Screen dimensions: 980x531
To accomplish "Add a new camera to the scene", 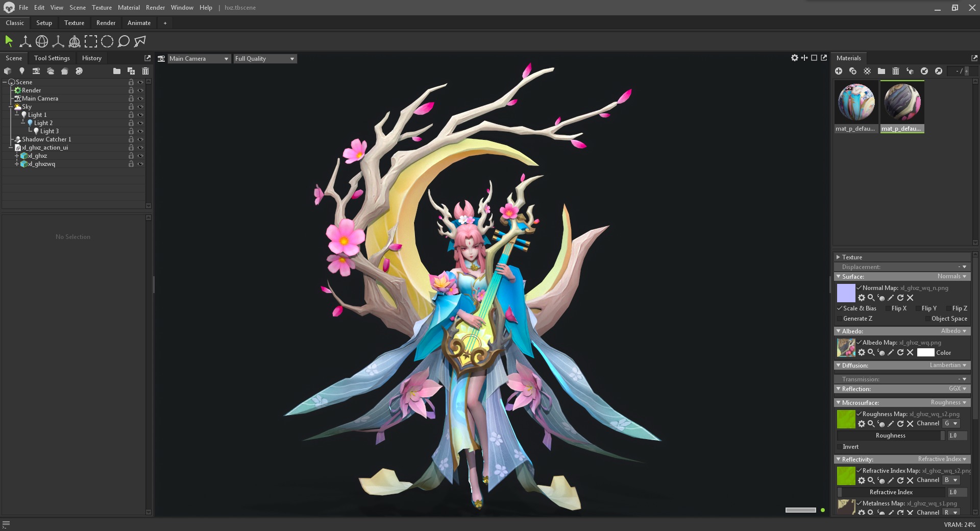I will point(36,71).
